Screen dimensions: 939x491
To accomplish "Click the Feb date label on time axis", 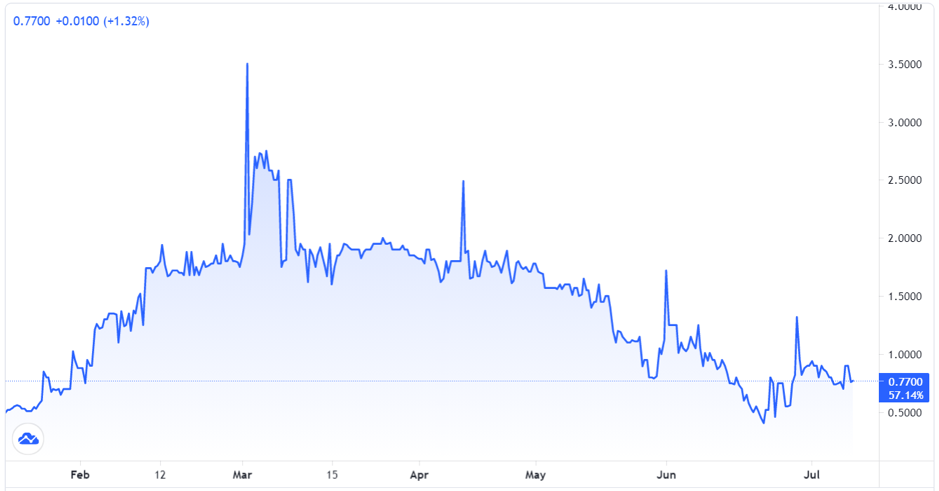I will click(80, 475).
